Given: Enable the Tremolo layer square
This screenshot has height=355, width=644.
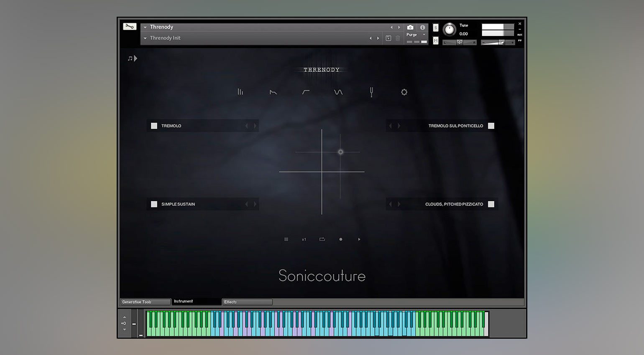Looking at the screenshot, I should pos(154,126).
